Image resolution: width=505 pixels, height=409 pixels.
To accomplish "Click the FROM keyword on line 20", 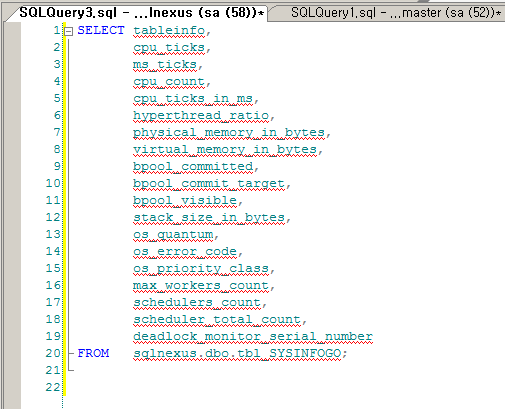I will [x=93, y=353].
